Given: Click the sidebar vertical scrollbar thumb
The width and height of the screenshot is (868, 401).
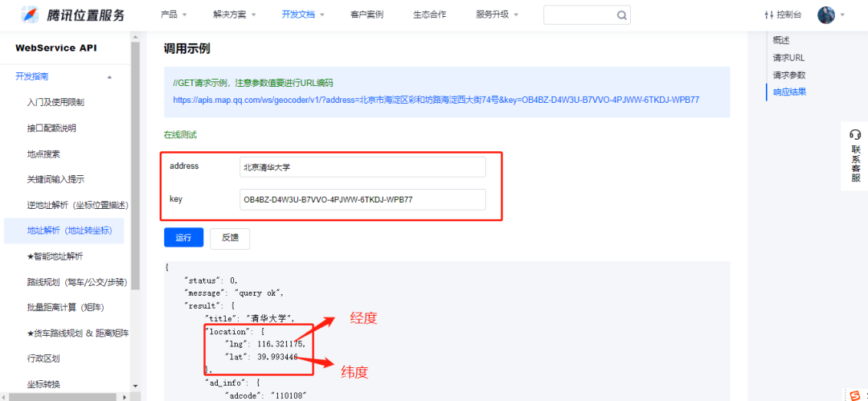Looking at the screenshot, I should coord(135,165).
